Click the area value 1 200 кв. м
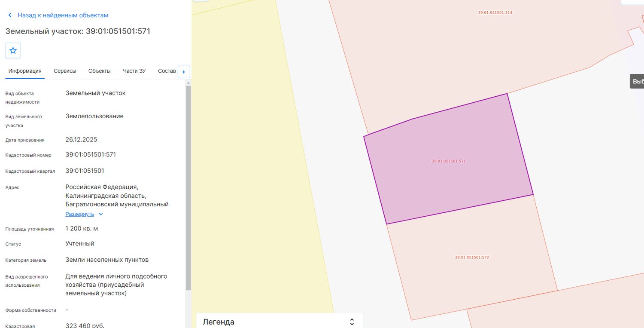The height and width of the screenshot is (328, 644). tap(82, 229)
